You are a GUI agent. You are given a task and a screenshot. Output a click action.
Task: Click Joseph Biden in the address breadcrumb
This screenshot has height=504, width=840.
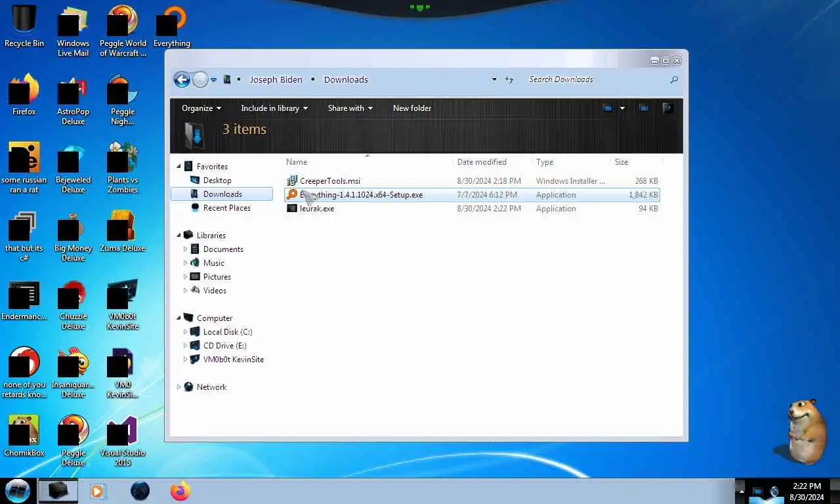276,79
